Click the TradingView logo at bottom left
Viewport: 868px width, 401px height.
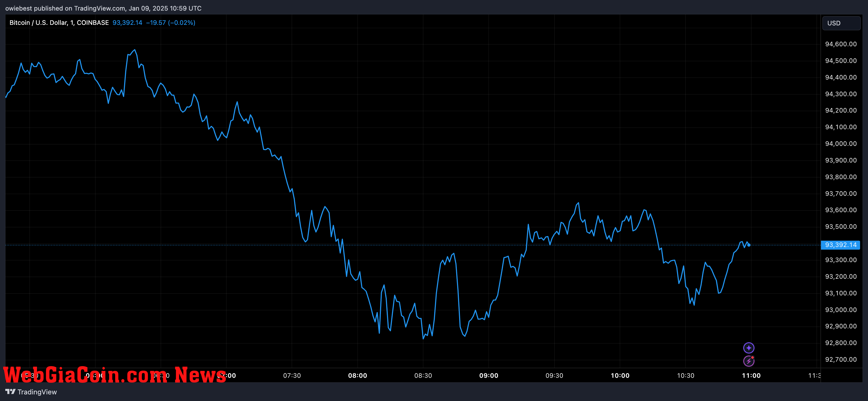31,392
